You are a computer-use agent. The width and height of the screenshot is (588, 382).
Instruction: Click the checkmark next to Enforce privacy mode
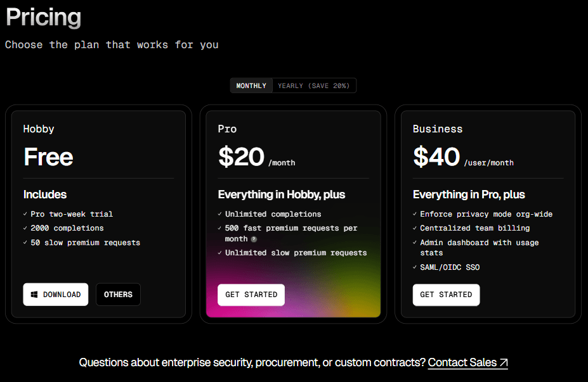click(415, 214)
